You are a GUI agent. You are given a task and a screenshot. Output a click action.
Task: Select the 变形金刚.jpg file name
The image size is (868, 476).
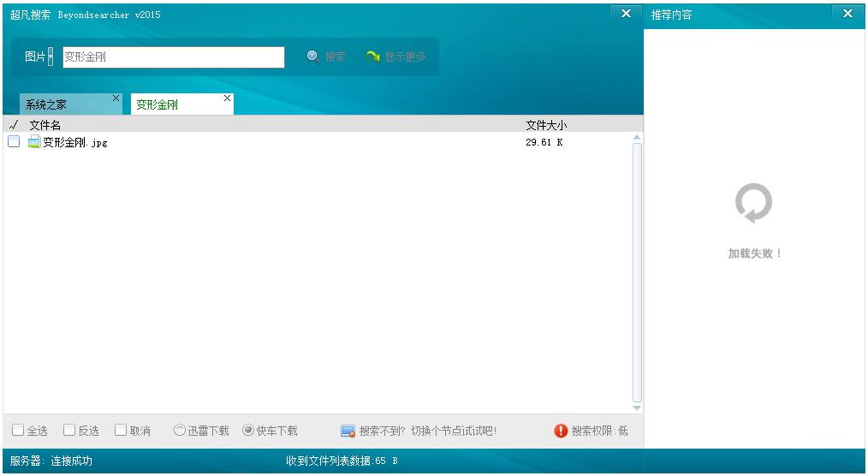coord(75,142)
